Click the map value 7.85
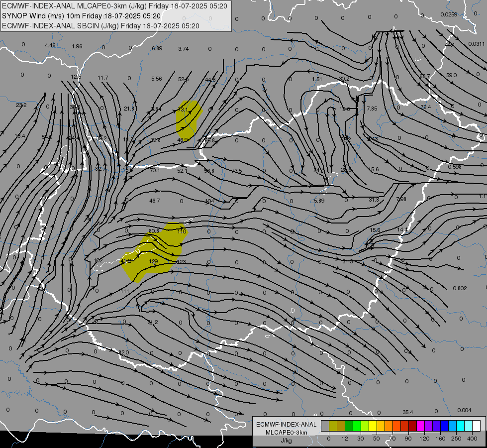Image resolution: width=487 pixels, height=448 pixels. pyautogui.click(x=372, y=109)
